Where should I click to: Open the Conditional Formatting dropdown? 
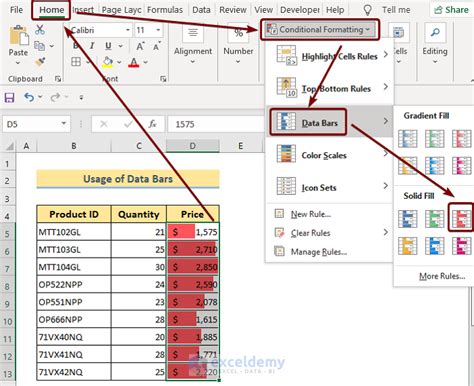point(320,30)
